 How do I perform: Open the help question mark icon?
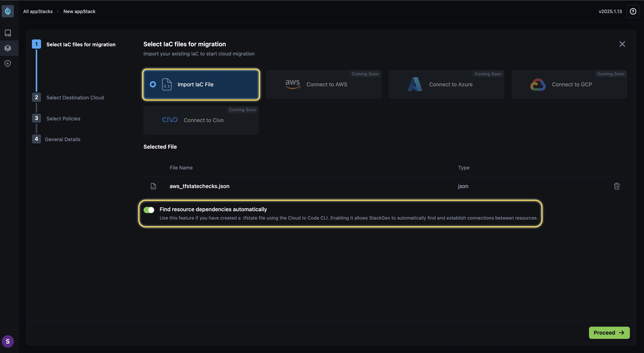point(633,11)
